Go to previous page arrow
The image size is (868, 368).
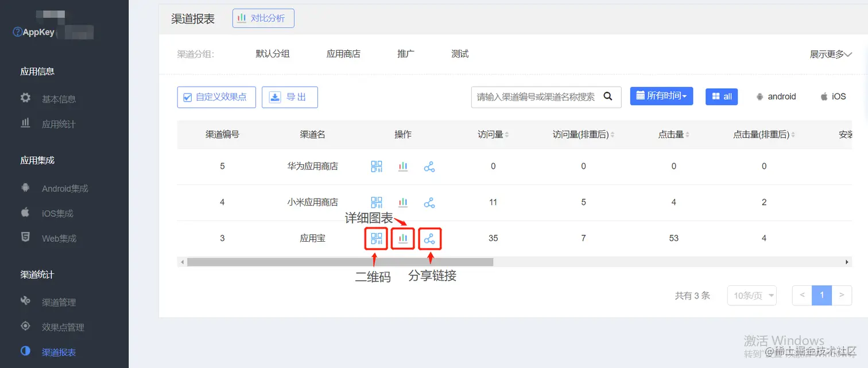[803, 296]
